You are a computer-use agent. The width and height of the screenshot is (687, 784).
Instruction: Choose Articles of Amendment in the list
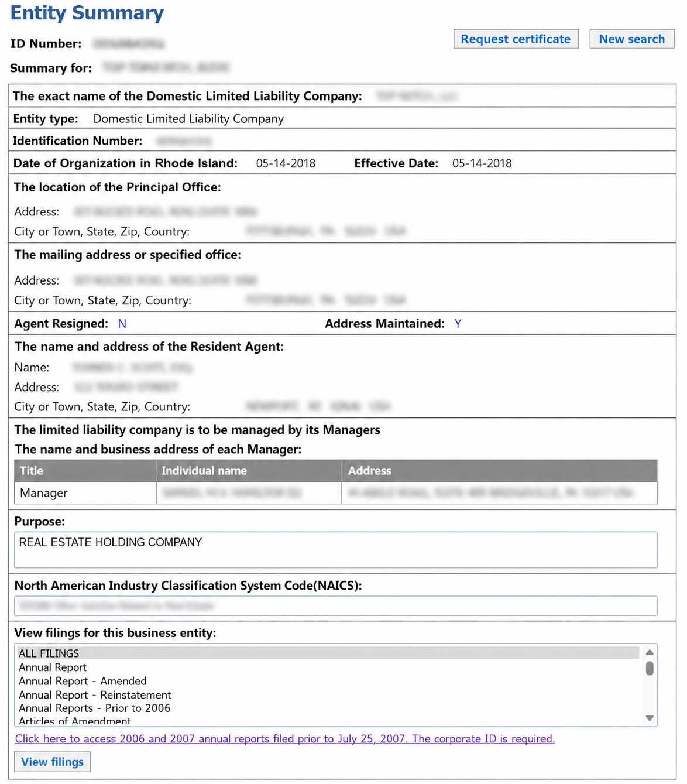(74, 721)
